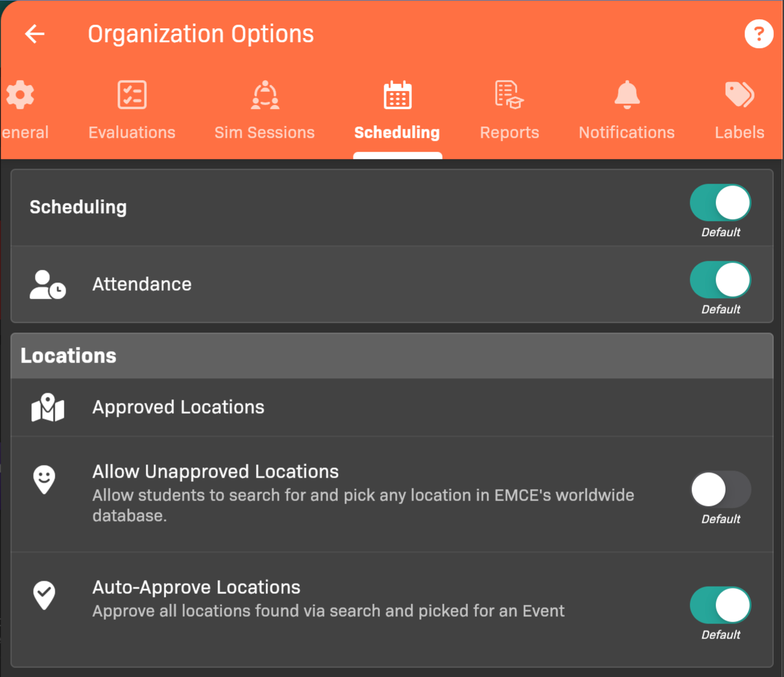
Task: Enable Allow Unapproved Locations toggle
Action: pos(720,490)
